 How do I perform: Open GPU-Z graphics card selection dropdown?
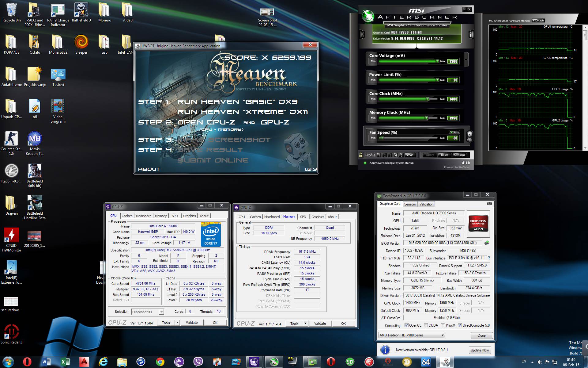point(412,335)
